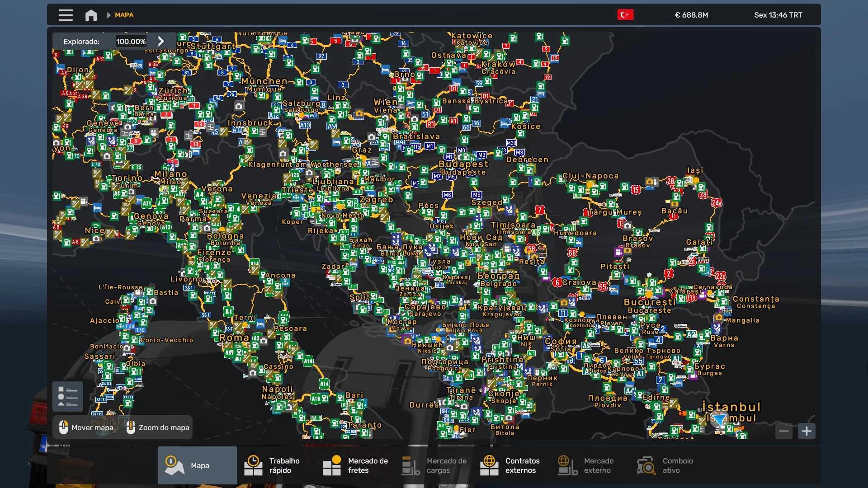Viewport: 868px width, 488px height.
Task: Open Contratos externos section
Action: pyautogui.click(x=511, y=465)
